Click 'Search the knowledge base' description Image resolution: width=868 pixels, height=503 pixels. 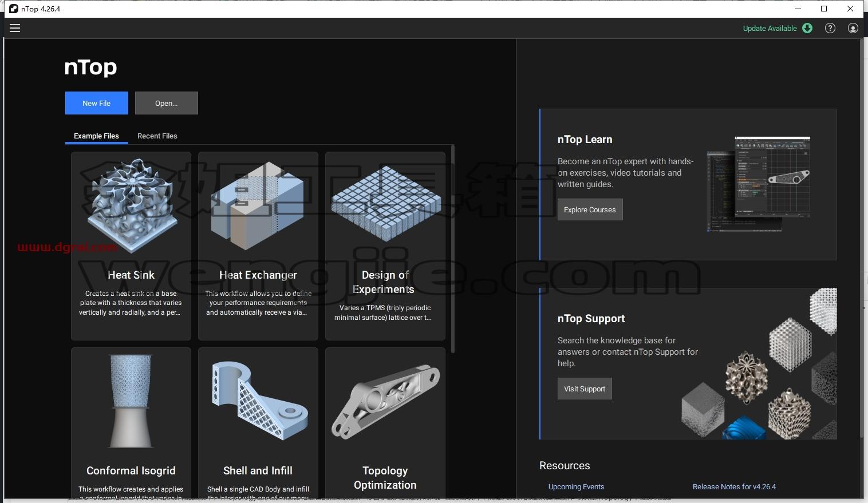[628, 352]
